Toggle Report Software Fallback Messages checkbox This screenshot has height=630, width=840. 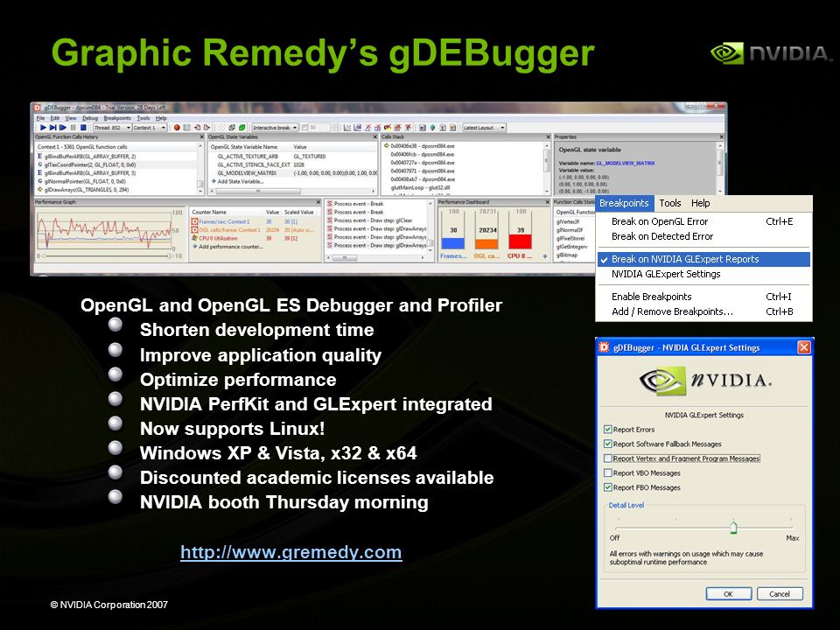point(607,444)
